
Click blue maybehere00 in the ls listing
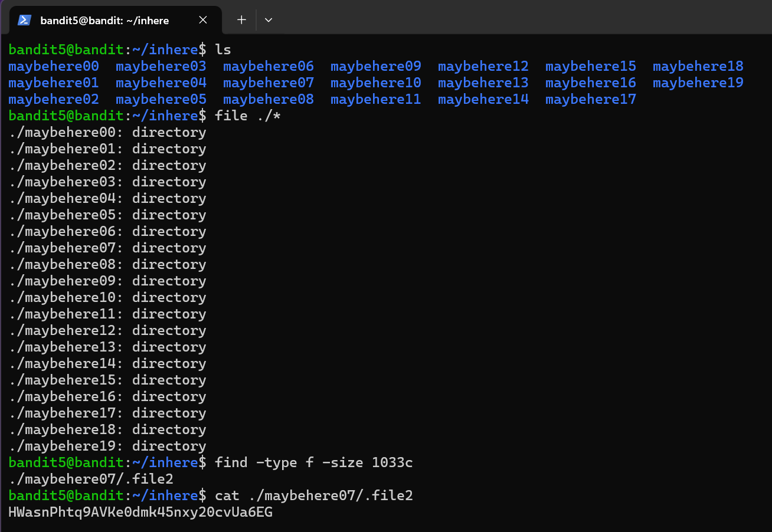[x=54, y=66]
